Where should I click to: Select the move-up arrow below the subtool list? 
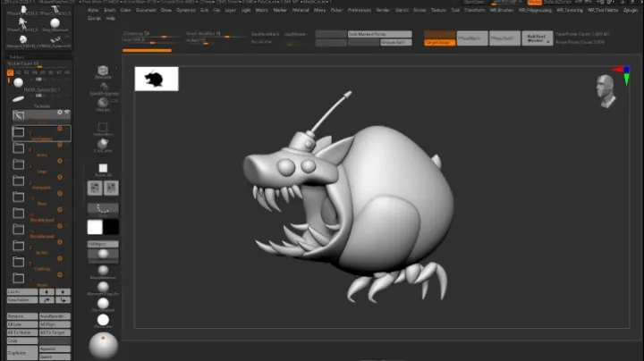(x=47, y=292)
